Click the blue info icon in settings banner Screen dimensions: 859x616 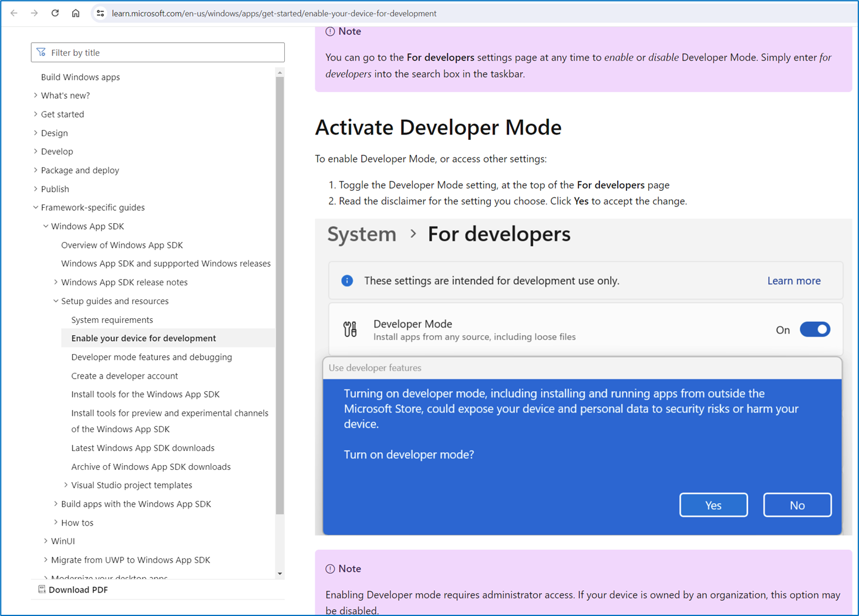(x=347, y=281)
